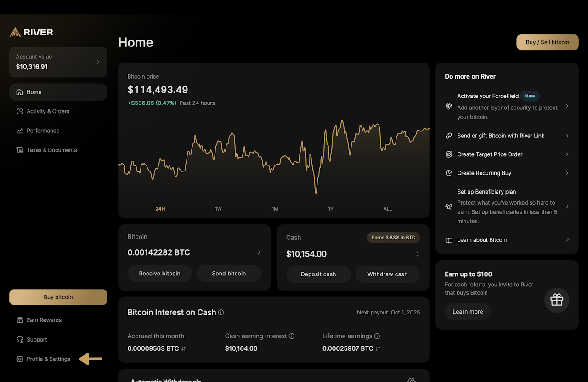Click Deposit cash

[x=318, y=274]
